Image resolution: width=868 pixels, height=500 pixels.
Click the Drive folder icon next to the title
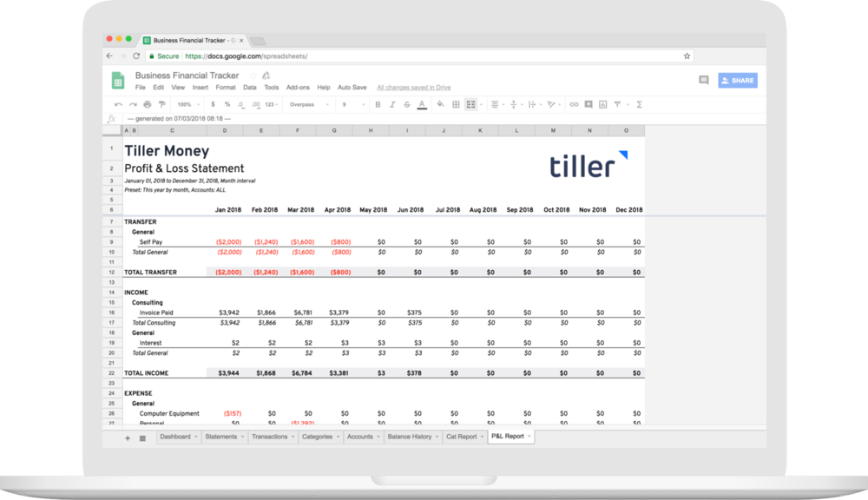(x=266, y=76)
